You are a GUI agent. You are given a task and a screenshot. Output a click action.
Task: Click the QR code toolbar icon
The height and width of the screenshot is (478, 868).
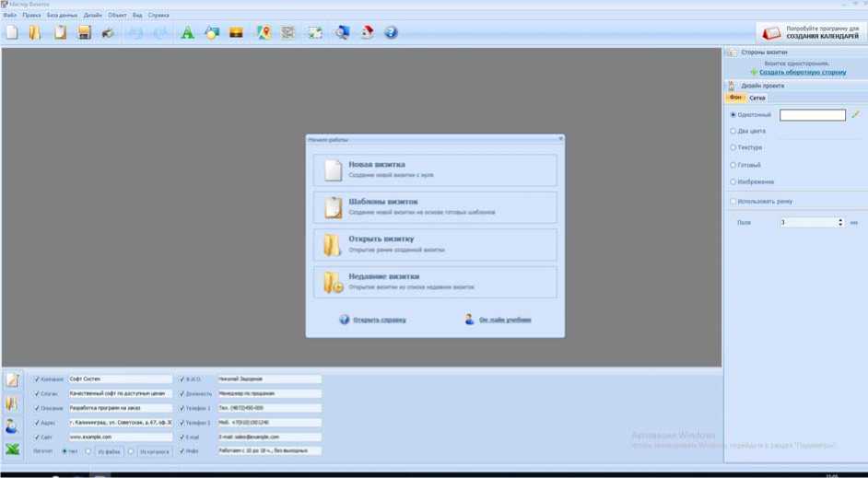(x=287, y=32)
